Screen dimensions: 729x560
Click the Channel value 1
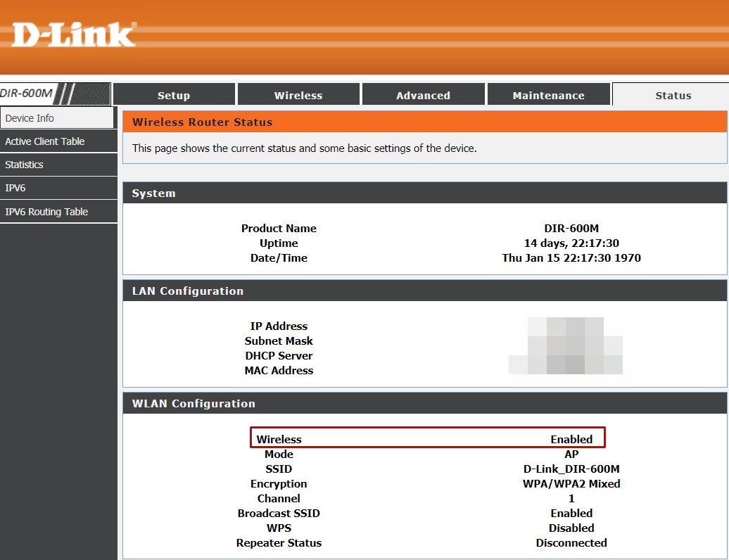571,498
